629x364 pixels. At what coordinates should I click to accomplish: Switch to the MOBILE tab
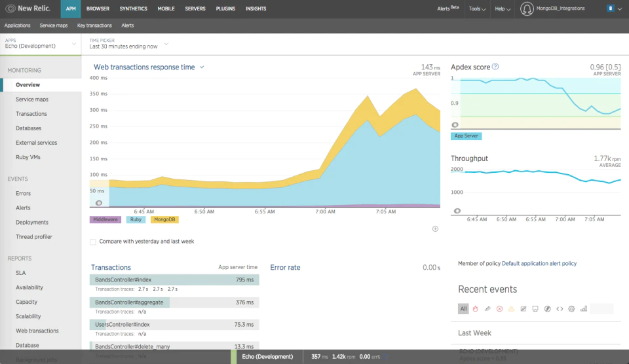click(x=166, y=9)
